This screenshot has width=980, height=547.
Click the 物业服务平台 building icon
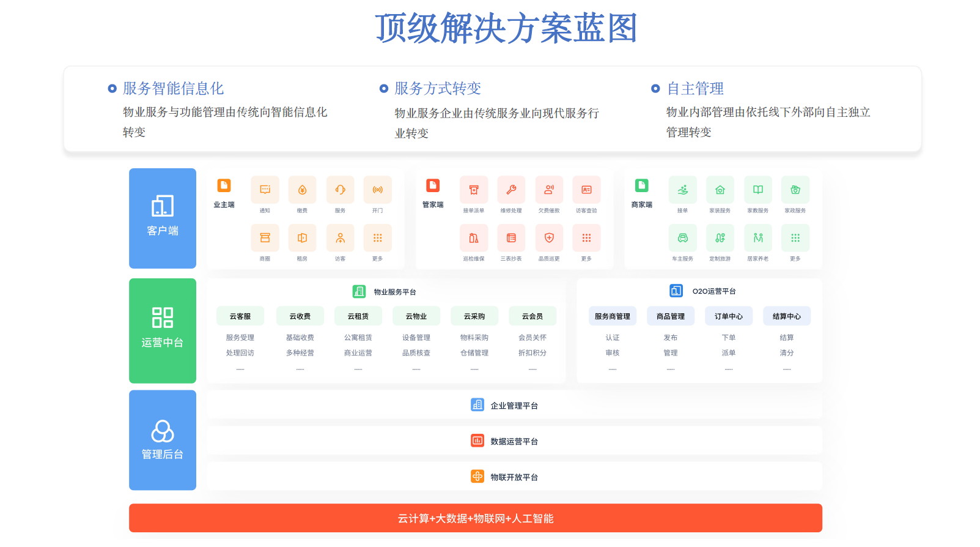tap(359, 291)
